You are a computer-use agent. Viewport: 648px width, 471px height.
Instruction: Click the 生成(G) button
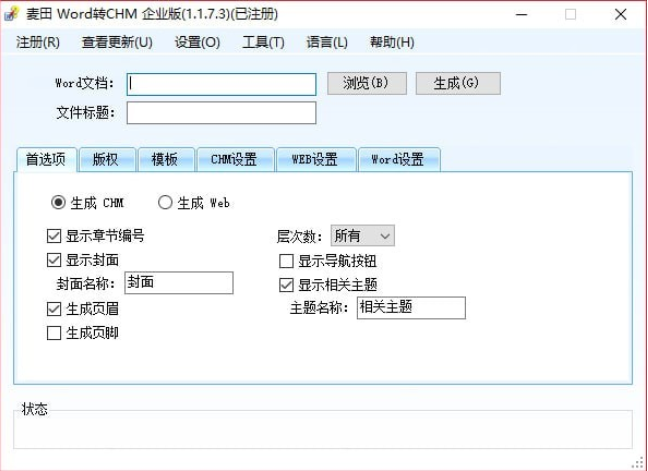click(x=458, y=83)
